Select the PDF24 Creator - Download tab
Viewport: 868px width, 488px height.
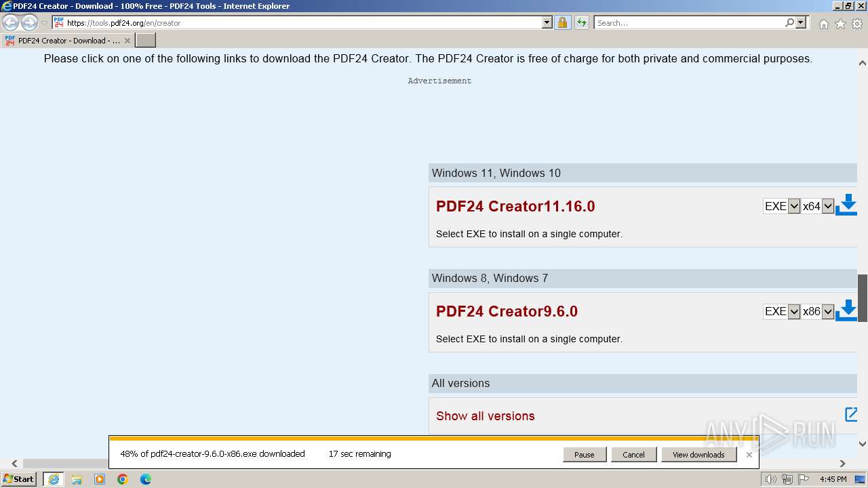pos(67,41)
